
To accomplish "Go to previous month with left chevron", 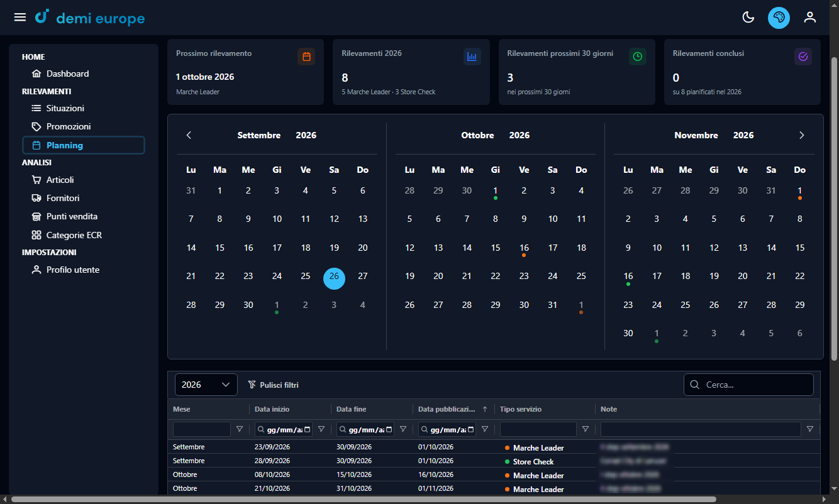I will [189, 135].
